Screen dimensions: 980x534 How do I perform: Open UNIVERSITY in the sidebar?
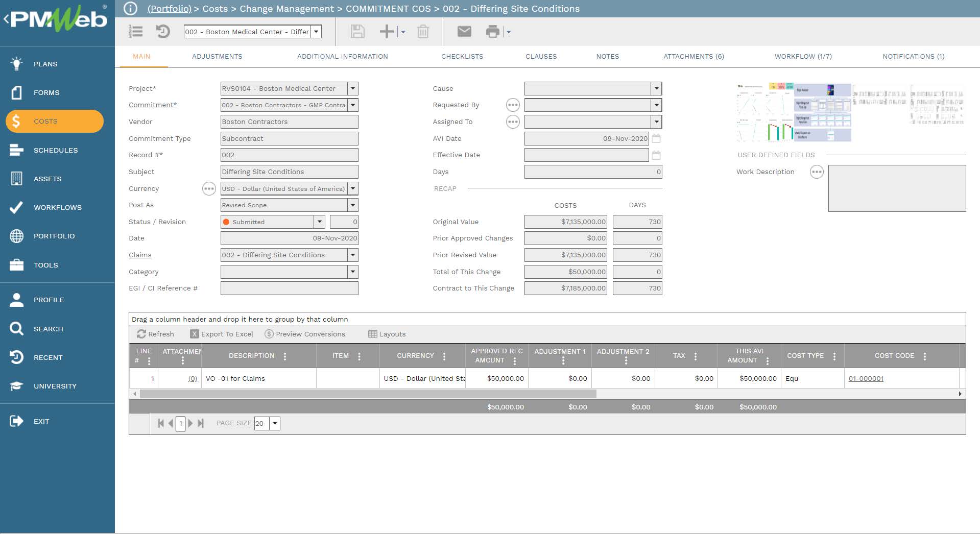point(55,386)
